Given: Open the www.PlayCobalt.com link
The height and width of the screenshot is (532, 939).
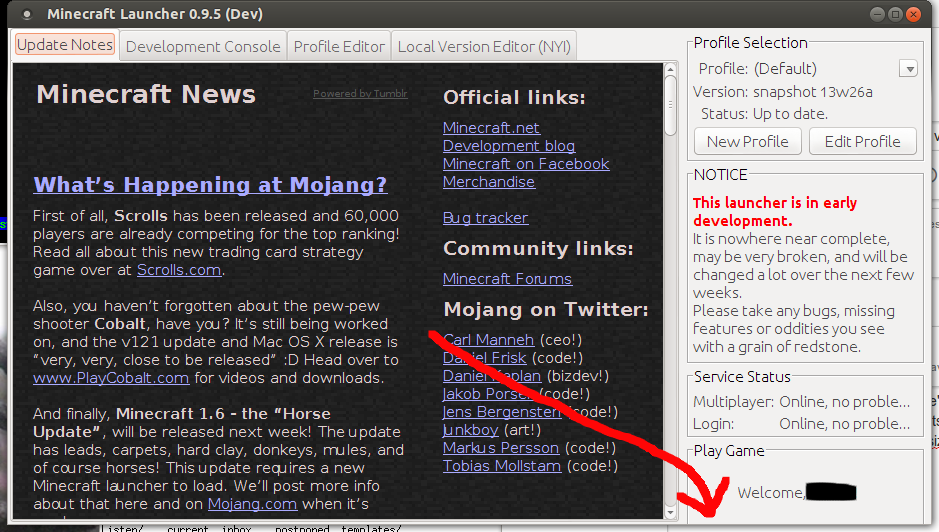Looking at the screenshot, I should tap(111, 378).
